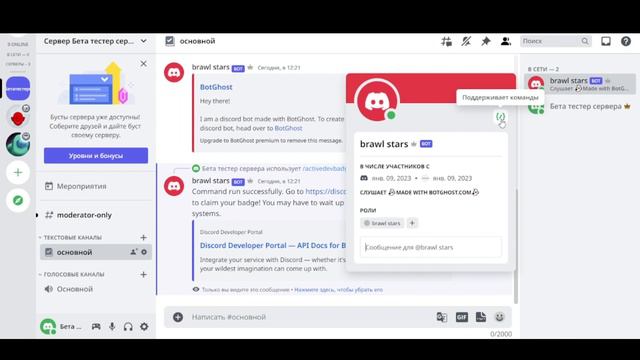Add a server with plus icon

point(18,172)
